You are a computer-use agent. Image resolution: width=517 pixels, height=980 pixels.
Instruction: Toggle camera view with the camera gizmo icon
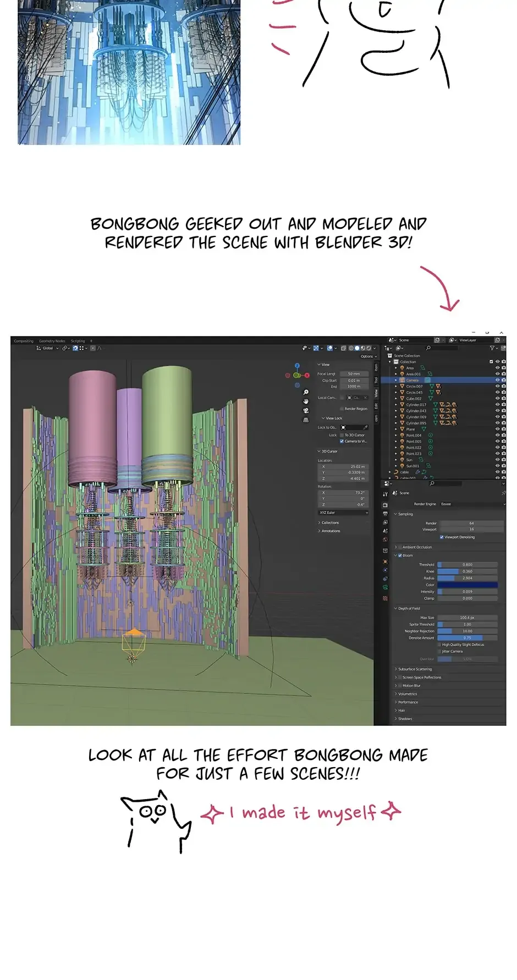(x=306, y=411)
